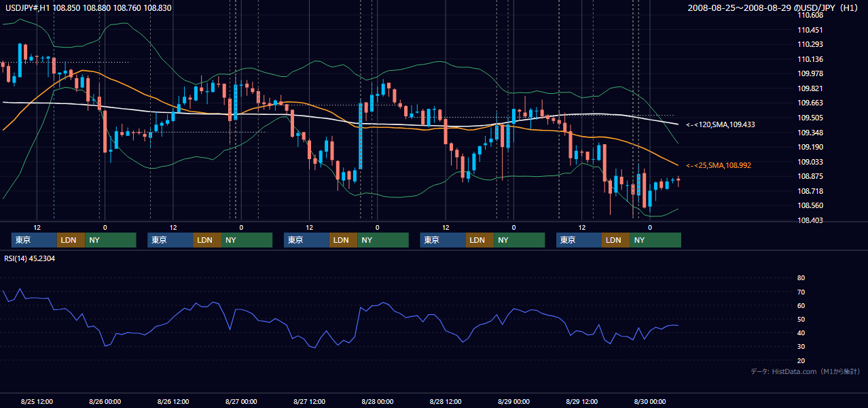Click the RSI scale value 20

[x=801, y=360]
